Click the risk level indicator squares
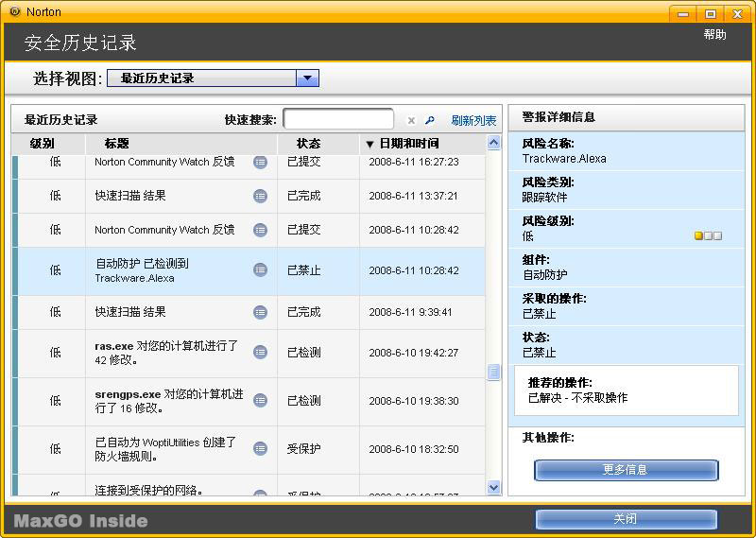The height and width of the screenshot is (538, 756). coord(708,236)
